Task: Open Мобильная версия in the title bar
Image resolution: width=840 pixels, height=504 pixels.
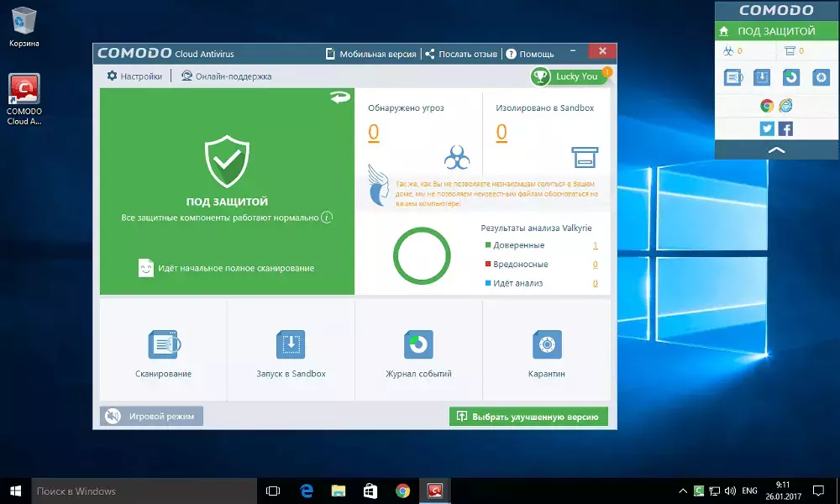Action: point(370,54)
